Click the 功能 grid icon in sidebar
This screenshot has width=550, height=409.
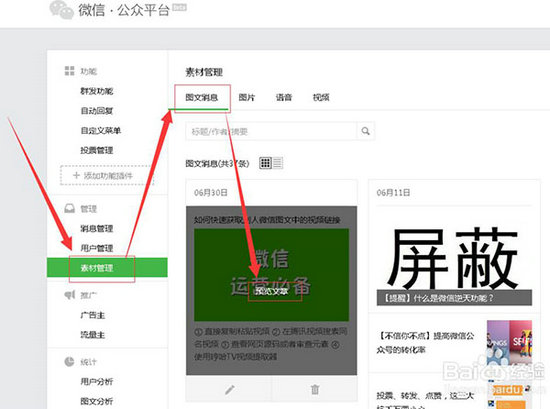pos(69,71)
